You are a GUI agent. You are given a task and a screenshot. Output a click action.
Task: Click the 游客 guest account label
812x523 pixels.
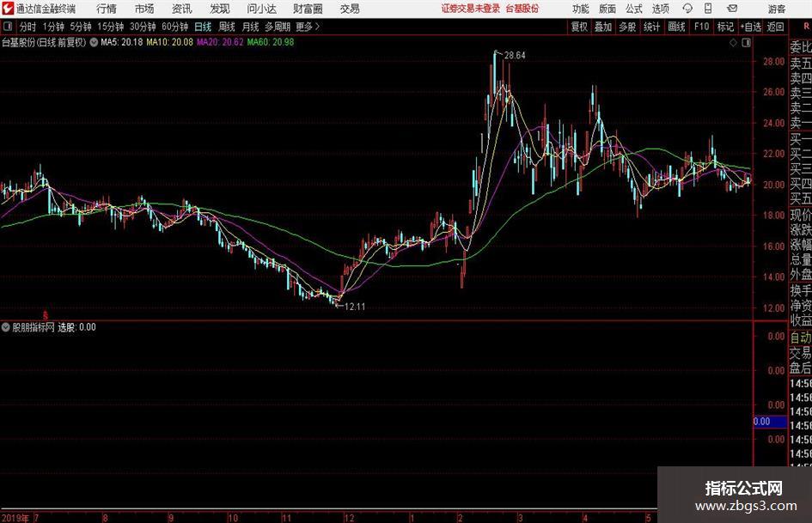click(777, 9)
